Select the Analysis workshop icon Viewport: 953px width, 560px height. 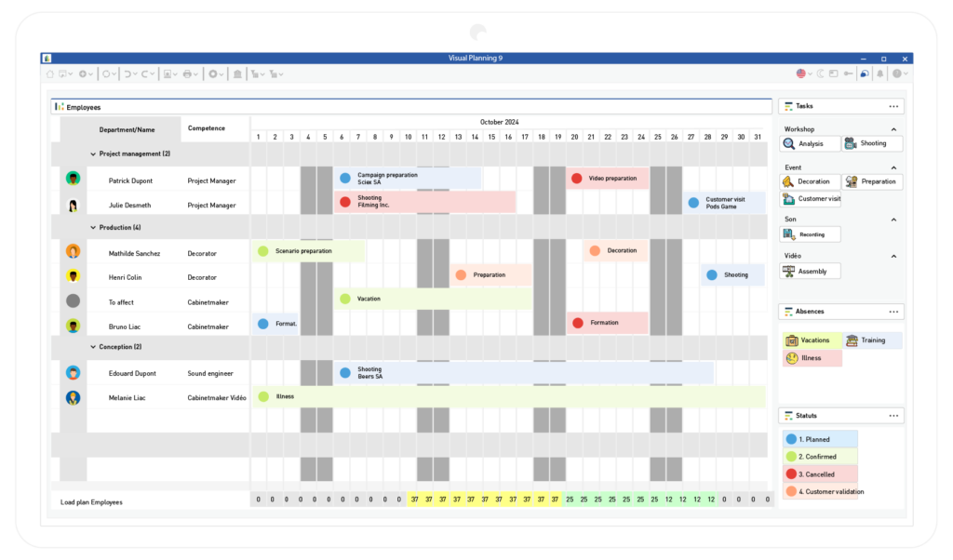(x=788, y=142)
